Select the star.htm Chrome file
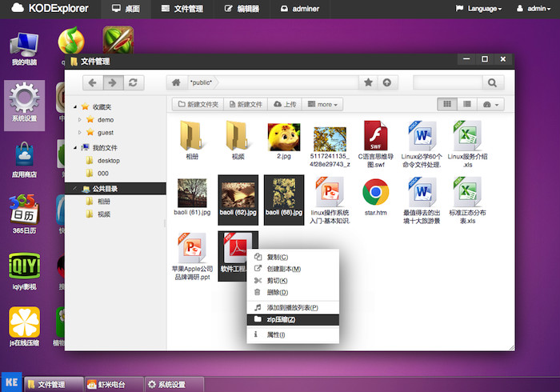The width and height of the screenshot is (560, 392). 376,197
